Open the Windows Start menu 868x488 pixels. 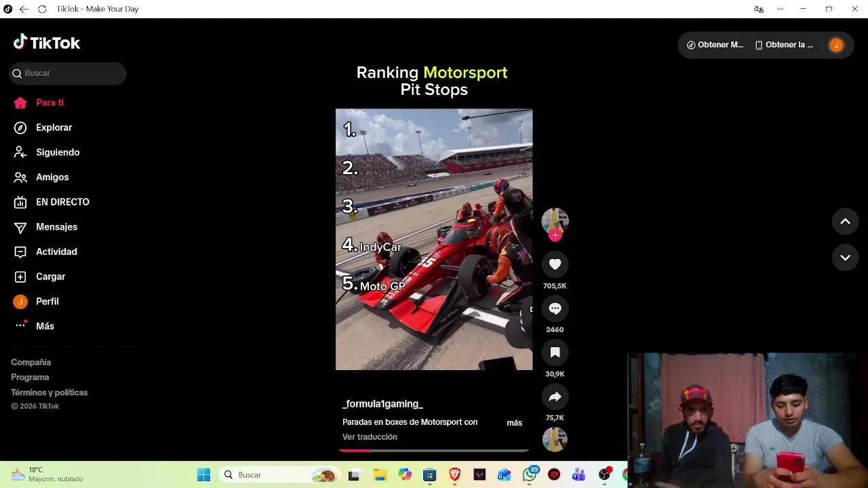point(203,475)
